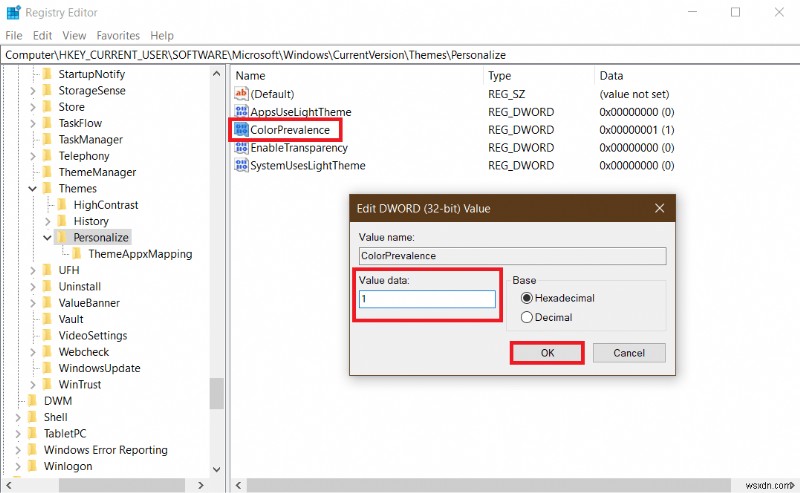This screenshot has height=493, width=800.
Task: Open the View menu
Action: pyautogui.click(x=74, y=35)
